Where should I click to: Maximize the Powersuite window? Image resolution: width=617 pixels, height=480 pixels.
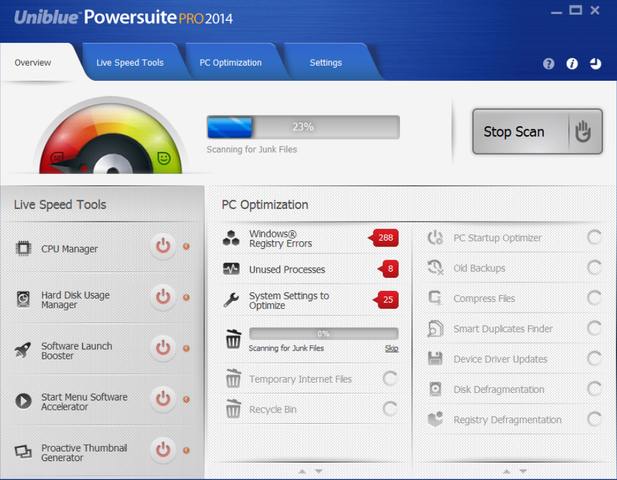[576, 10]
